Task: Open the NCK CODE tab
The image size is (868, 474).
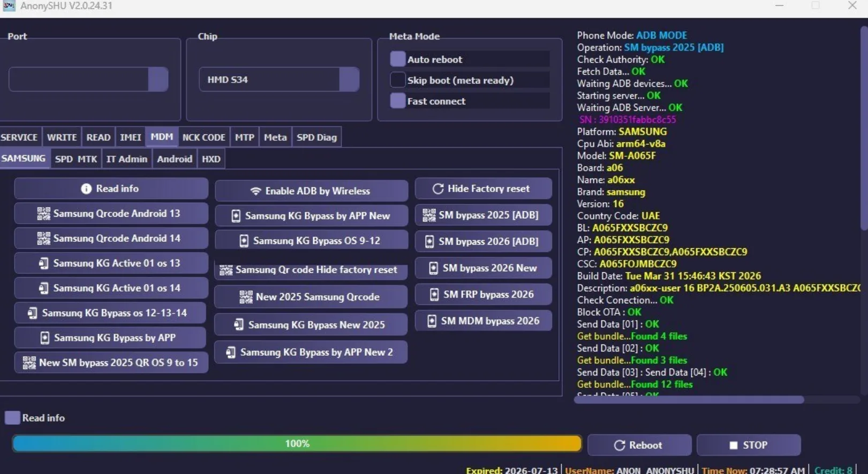Action: [x=204, y=137]
